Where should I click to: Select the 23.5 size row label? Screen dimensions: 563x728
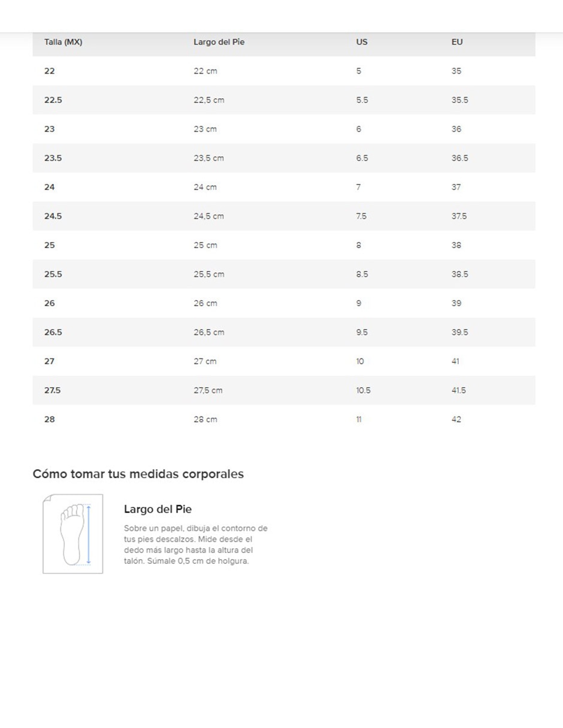tap(53, 158)
